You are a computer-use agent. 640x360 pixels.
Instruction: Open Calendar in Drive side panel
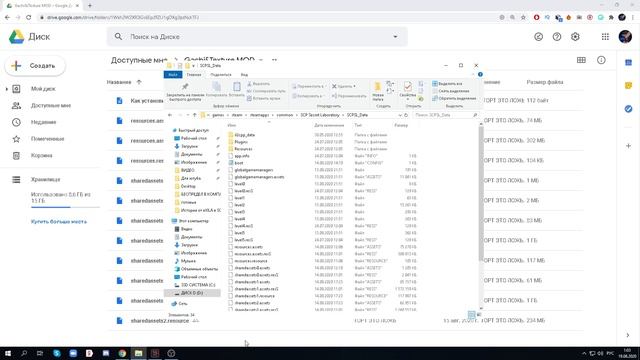(629, 62)
